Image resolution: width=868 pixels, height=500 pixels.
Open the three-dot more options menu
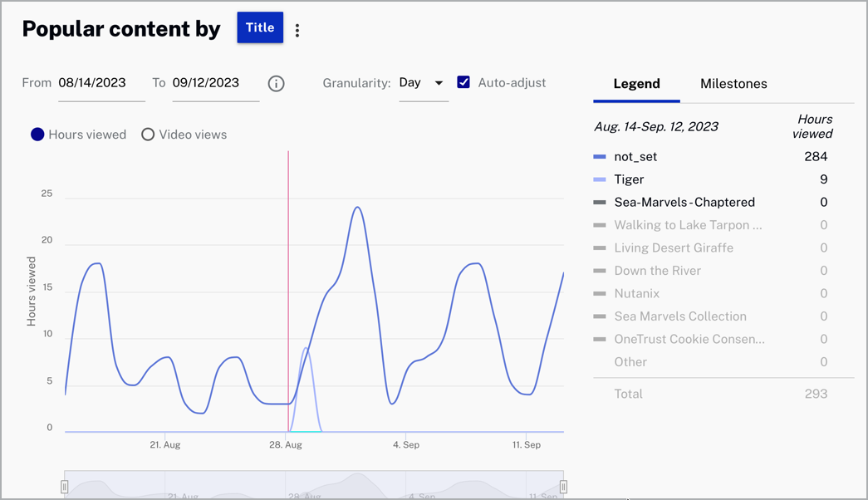point(297,31)
